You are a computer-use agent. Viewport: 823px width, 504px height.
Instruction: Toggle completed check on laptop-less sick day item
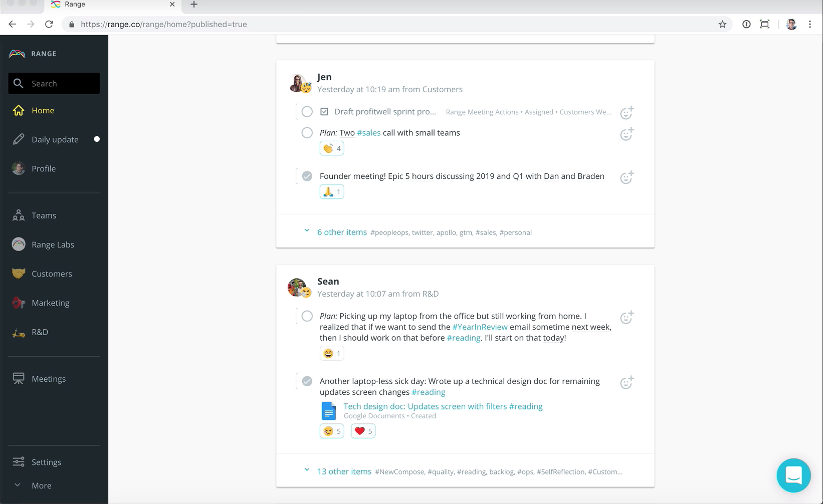coord(307,381)
